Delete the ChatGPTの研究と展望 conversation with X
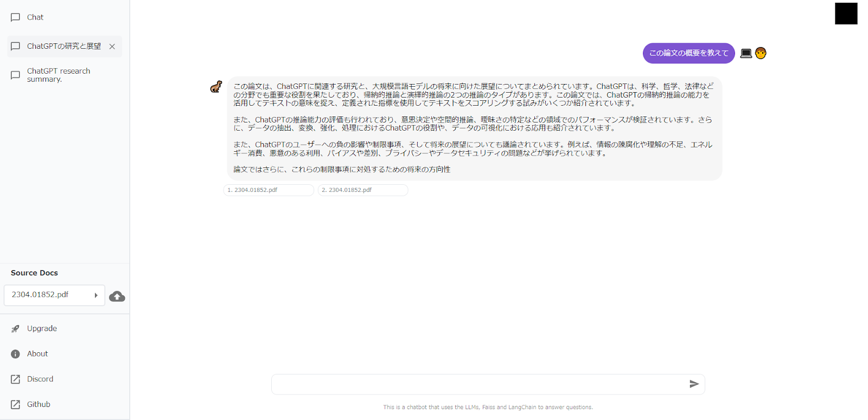 click(x=112, y=47)
